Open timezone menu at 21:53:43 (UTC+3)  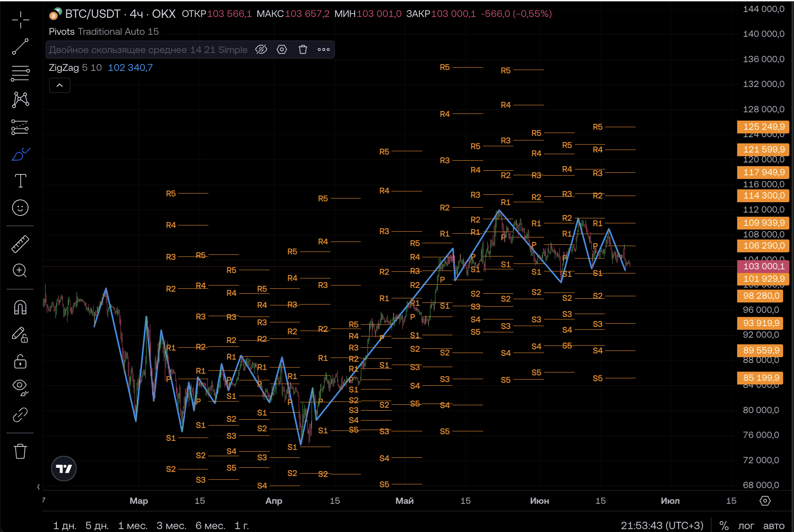662,525
